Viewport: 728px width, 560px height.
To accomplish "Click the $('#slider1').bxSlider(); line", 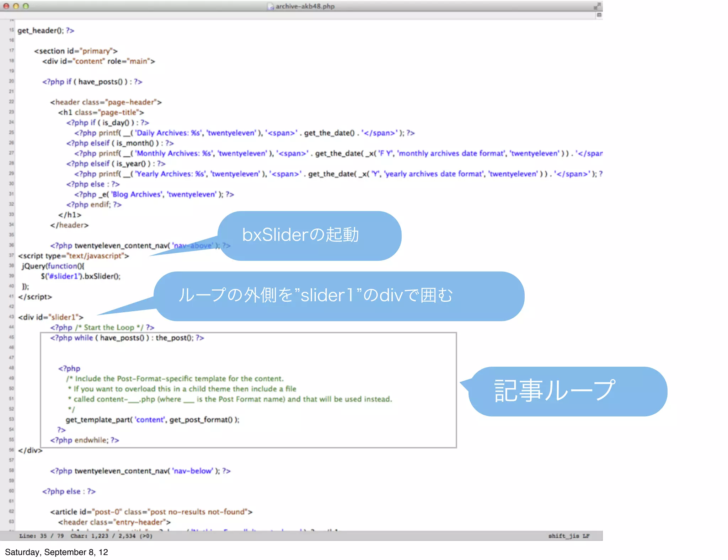I will coord(80,276).
